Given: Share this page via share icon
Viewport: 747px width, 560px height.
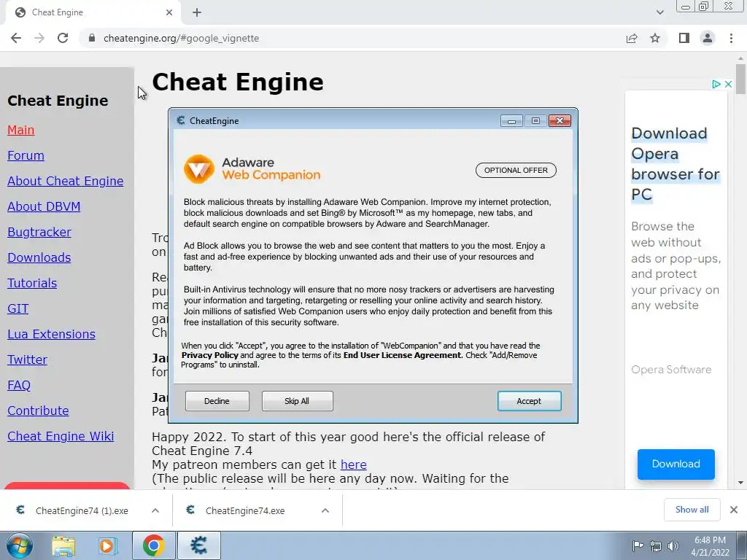Looking at the screenshot, I should 632,38.
